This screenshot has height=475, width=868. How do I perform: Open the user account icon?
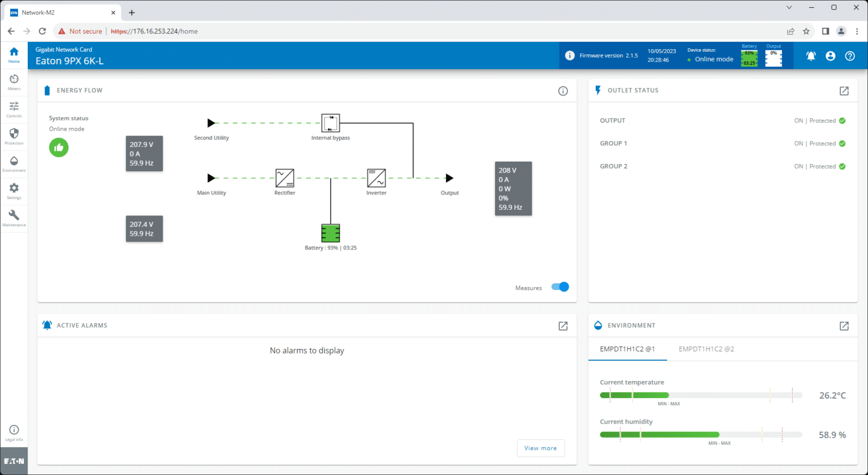[x=830, y=56]
